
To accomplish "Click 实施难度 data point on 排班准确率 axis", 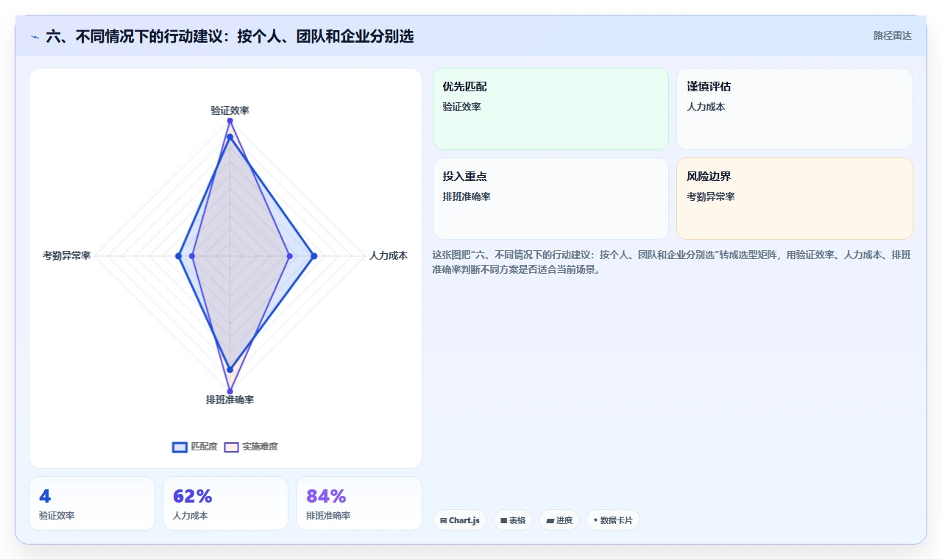I will point(230,391).
